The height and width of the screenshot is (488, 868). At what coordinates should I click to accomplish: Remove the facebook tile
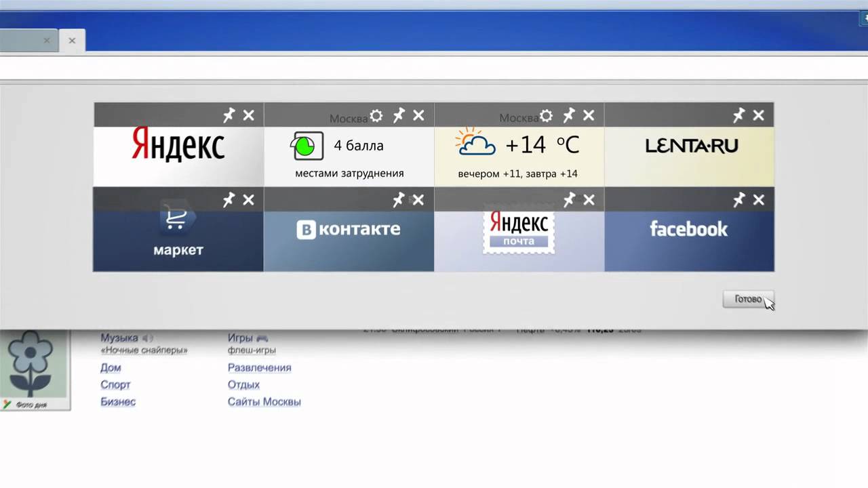coord(759,200)
